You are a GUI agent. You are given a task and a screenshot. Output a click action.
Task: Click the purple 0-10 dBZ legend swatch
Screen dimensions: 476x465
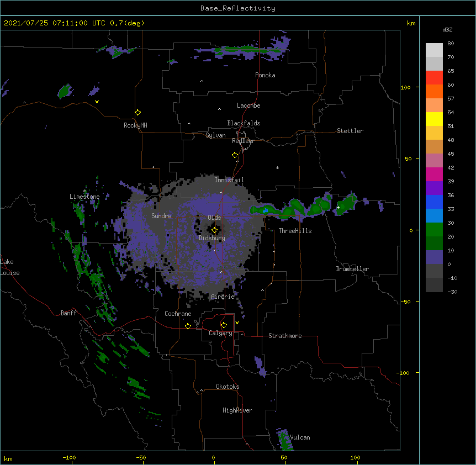tap(434, 257)
